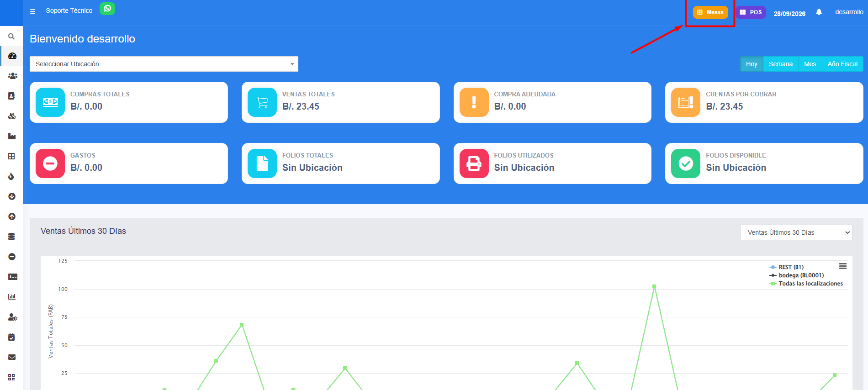Open the Seleccionar Ubicación dropdown

point(164,64)
